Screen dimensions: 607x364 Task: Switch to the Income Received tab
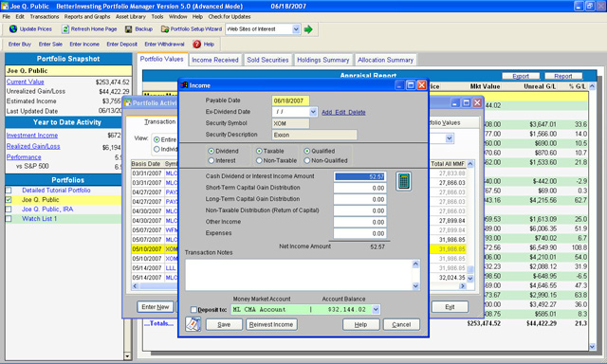(215, 60)
